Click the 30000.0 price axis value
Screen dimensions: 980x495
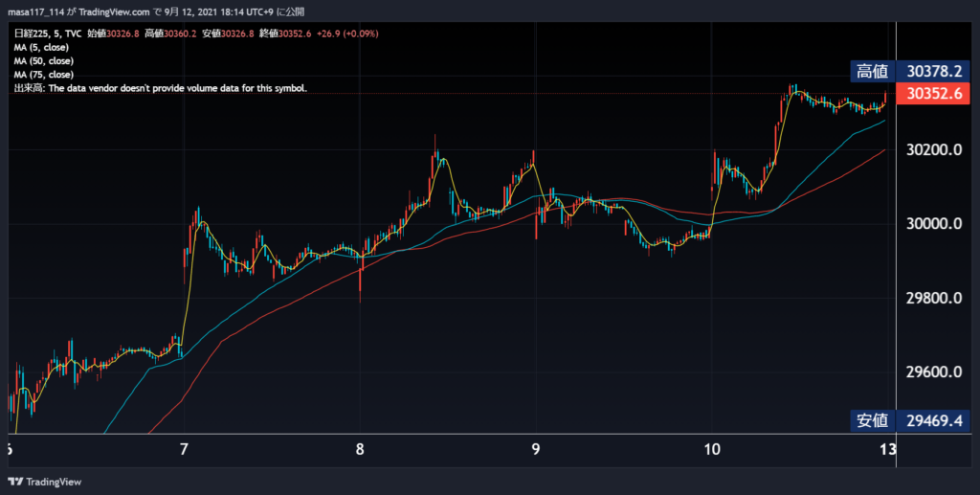pos(934,224)
